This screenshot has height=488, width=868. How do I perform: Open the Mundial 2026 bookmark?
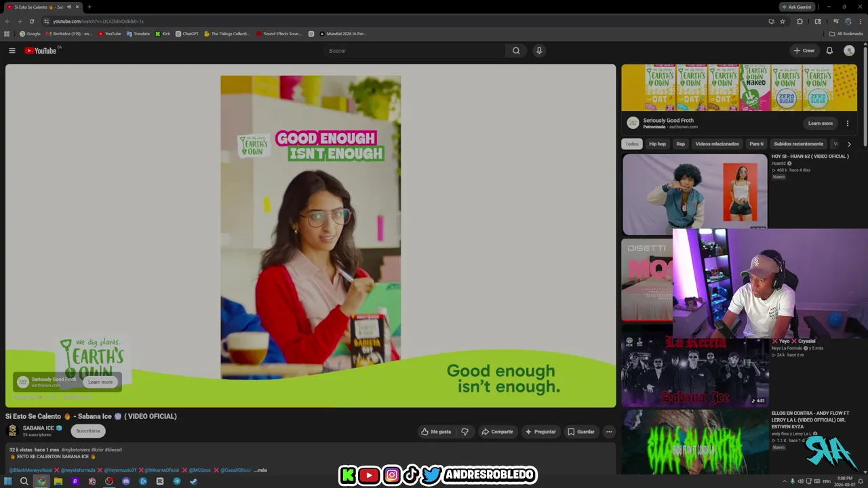pos(342,34)
